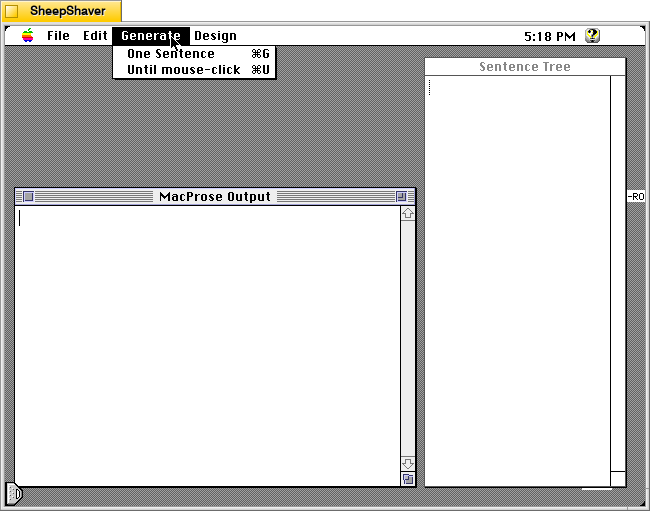Click the Control Strip tab at bottom-left

14,494
